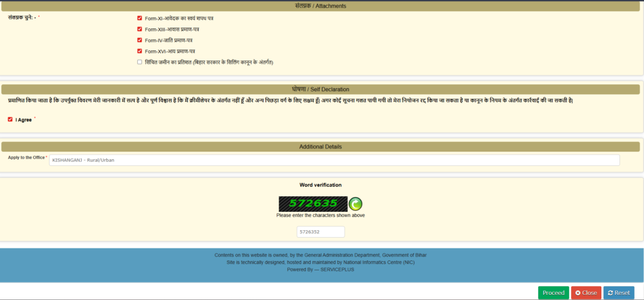Click 'Powered By — SERVICEPLUS' footer text
The image size is (644, 300).
pos(320,270)
